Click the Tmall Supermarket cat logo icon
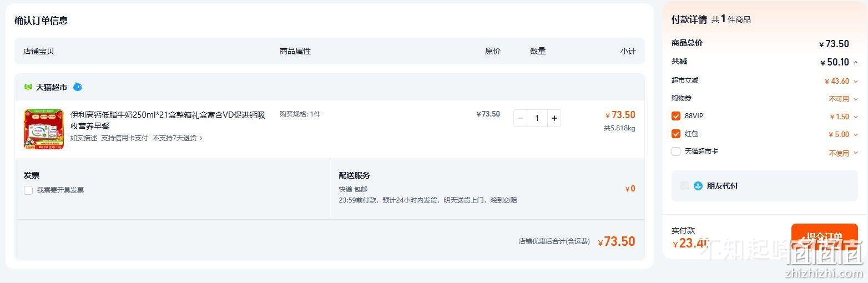Screen dimensions: 868x283 (x=28, y=87)
